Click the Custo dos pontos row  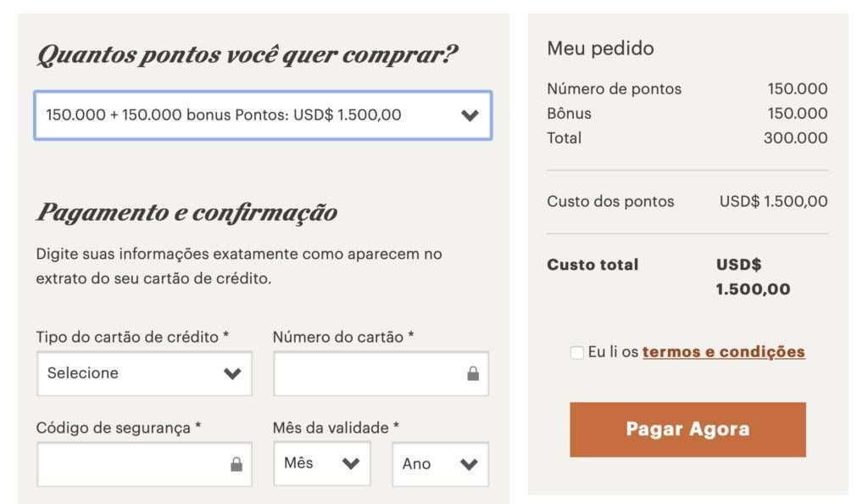click(687, 201)
